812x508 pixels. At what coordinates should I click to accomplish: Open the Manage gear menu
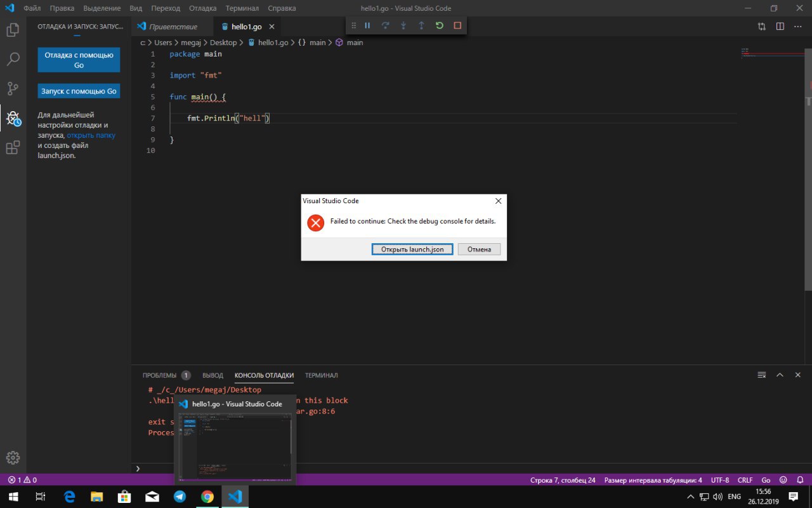(13, 458)
